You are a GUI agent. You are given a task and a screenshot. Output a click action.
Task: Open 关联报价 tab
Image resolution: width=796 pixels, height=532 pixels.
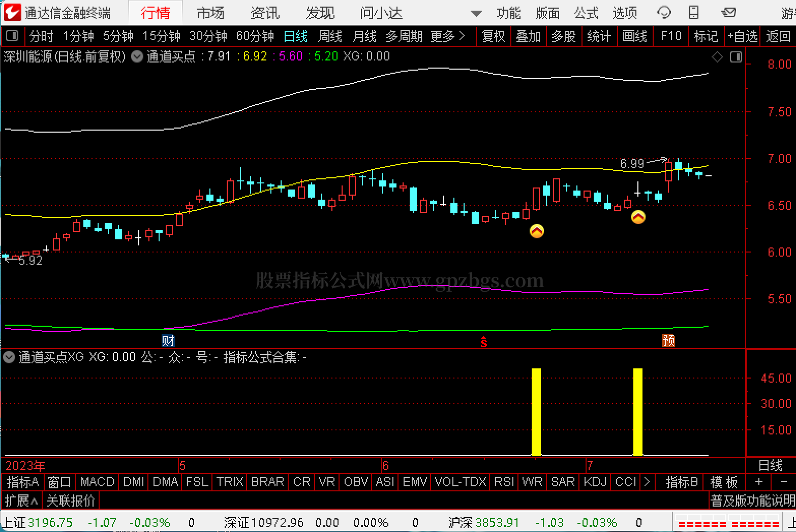pyautogui.click(x=71, y=500)
